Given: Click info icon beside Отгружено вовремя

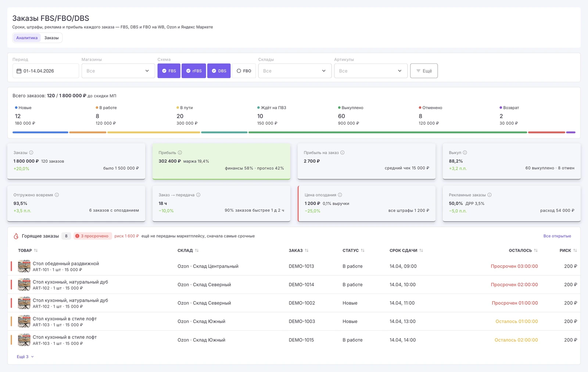Looking at the screenshot, I should (x=57, y=195).
